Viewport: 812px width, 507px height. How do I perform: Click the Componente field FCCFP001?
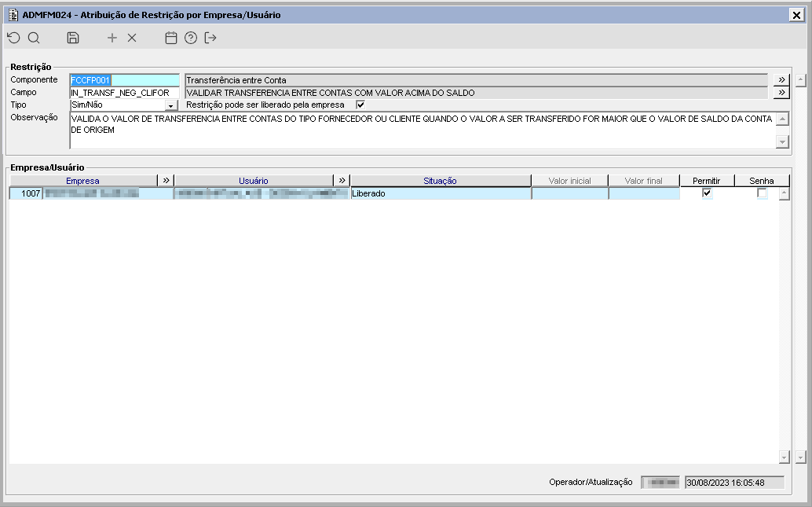[x=124, y=80]
